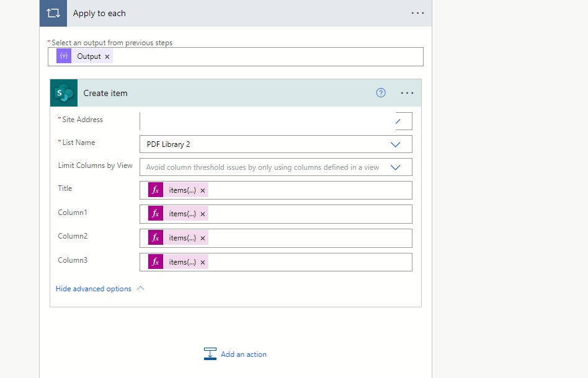Expand Limit Columns by View dropdown
The height and width of the screenshot is (378, 588).
[x=395, y=167]
